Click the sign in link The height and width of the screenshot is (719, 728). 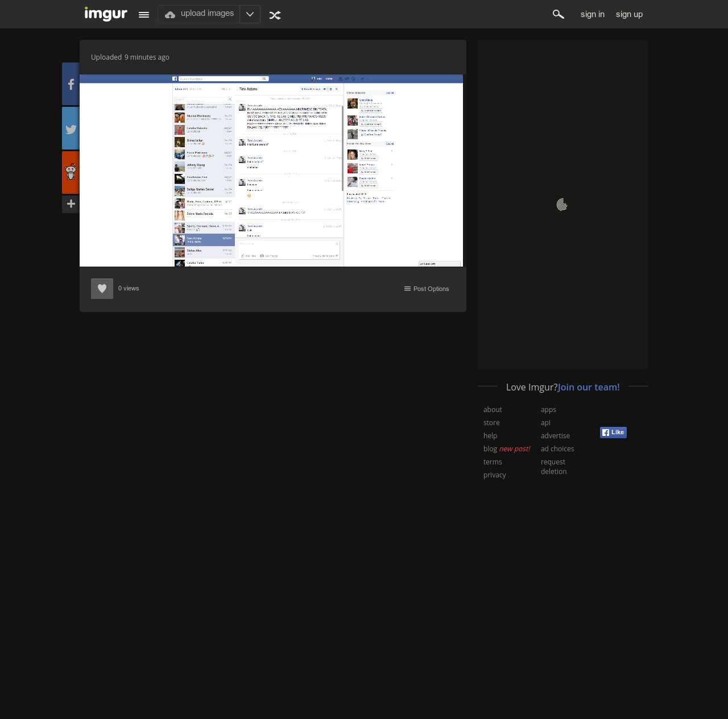[x=593, y=14]
